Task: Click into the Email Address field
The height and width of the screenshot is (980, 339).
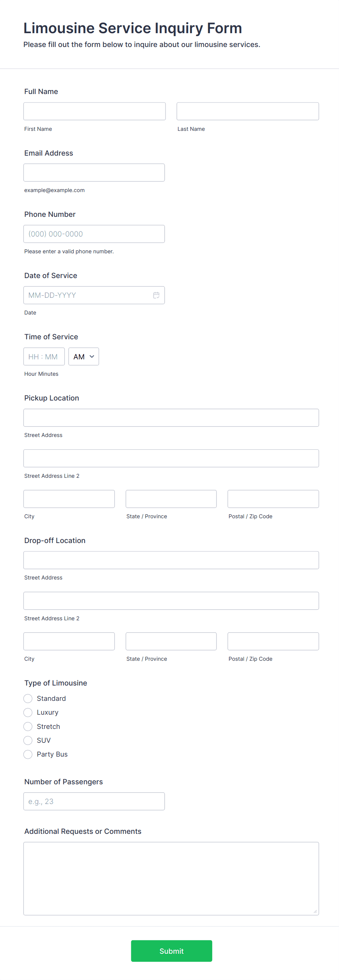Action: [x=94, y=173]
